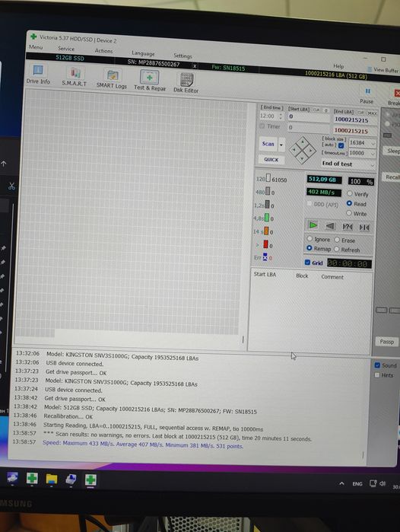The height and width of the screenshot is (532, 400).
Task: Open the Actions menu
Action: click(103, 51)
